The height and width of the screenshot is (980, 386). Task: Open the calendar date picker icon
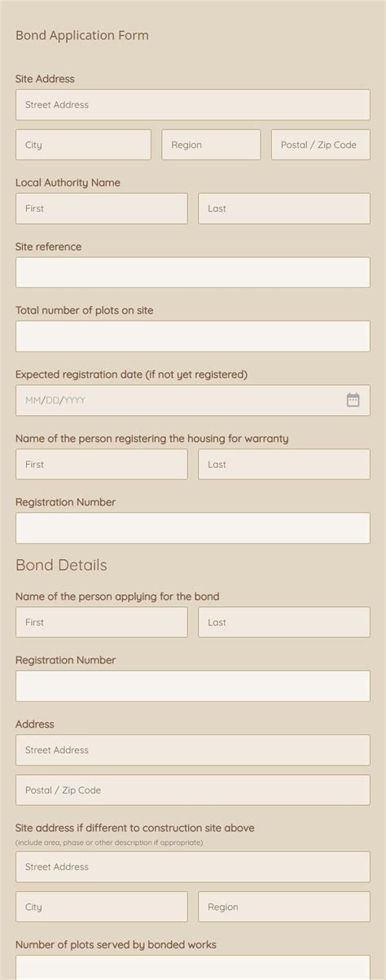[353, 400]
